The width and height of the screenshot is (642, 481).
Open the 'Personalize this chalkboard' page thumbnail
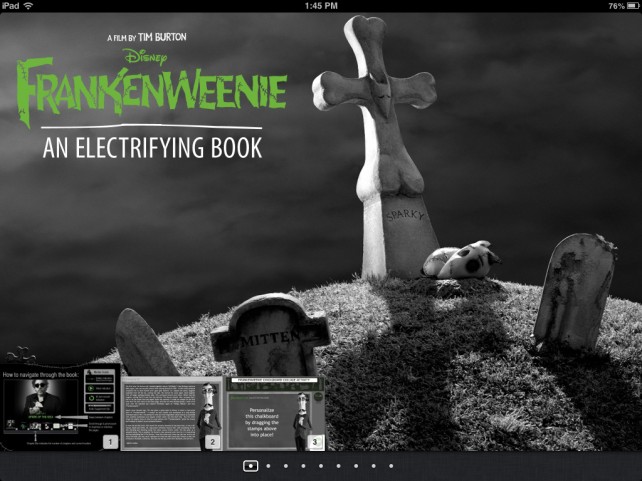click(x=275, y=413)
